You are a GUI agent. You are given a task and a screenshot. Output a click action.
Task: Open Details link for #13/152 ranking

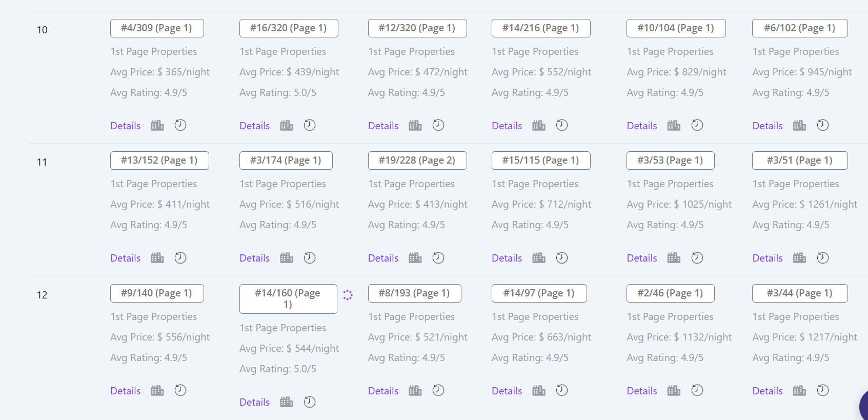click(x=125, y=258)
